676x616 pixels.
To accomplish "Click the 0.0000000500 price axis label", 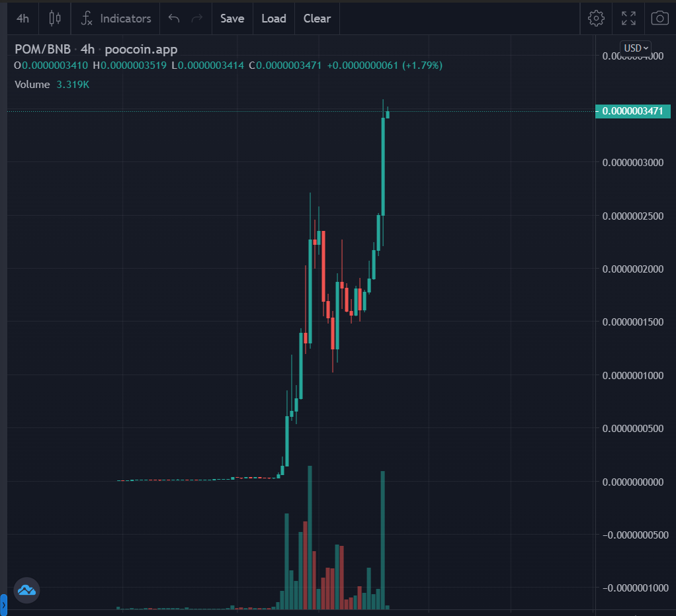I will pos(633,429).
